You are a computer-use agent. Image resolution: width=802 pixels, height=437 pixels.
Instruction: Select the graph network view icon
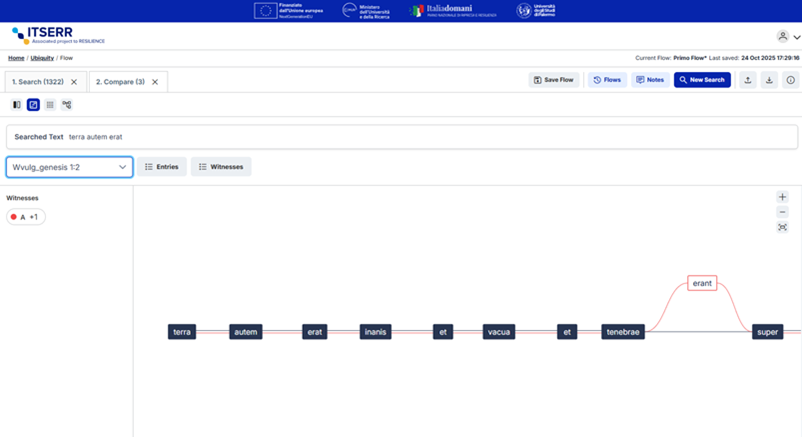[x=67, y=105]
